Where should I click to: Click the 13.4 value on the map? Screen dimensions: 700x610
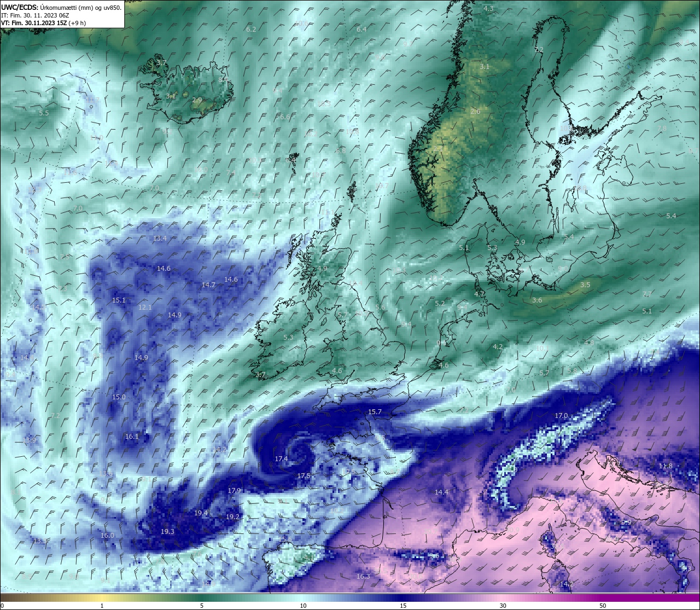[x=160, y=239]
